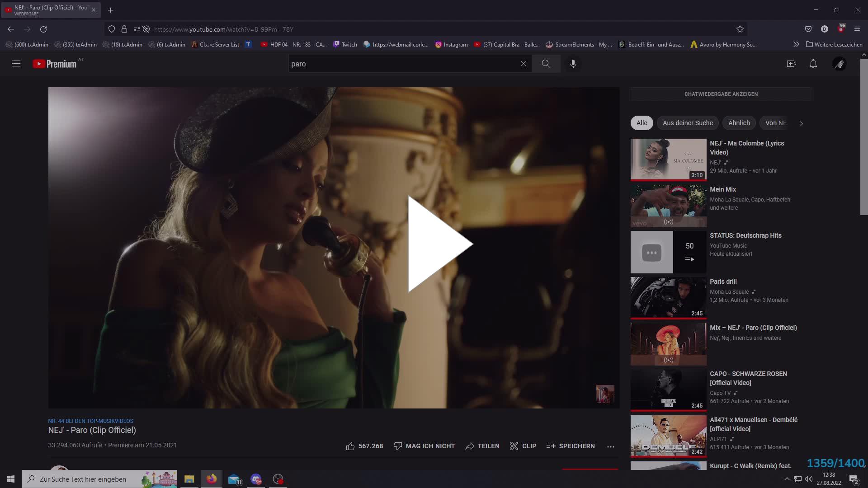
Task: Open OBS Studio from the taskbar
Action: coord(278,479)
